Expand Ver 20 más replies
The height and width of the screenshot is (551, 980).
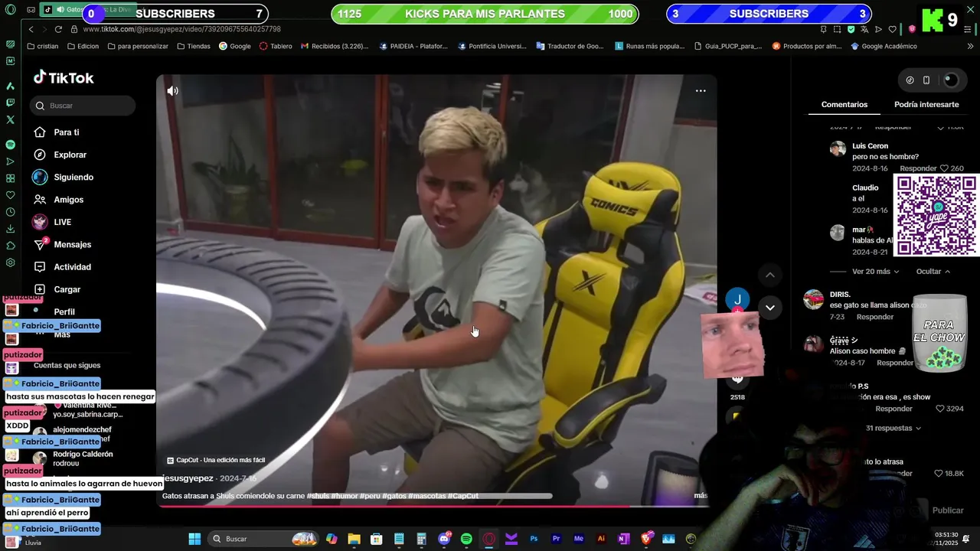(876, 272)
